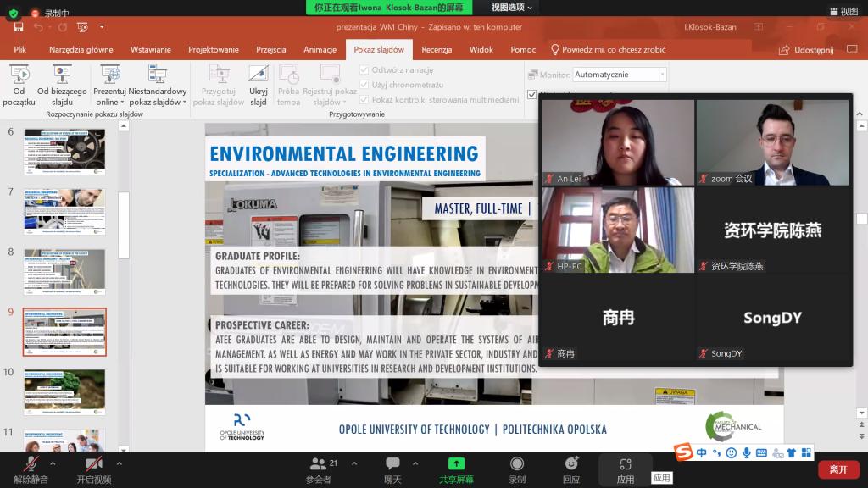This screenshot has width=868, height=488.
Task: Click the unmute microphone icon (解除静音)
Action: (31, 464)
